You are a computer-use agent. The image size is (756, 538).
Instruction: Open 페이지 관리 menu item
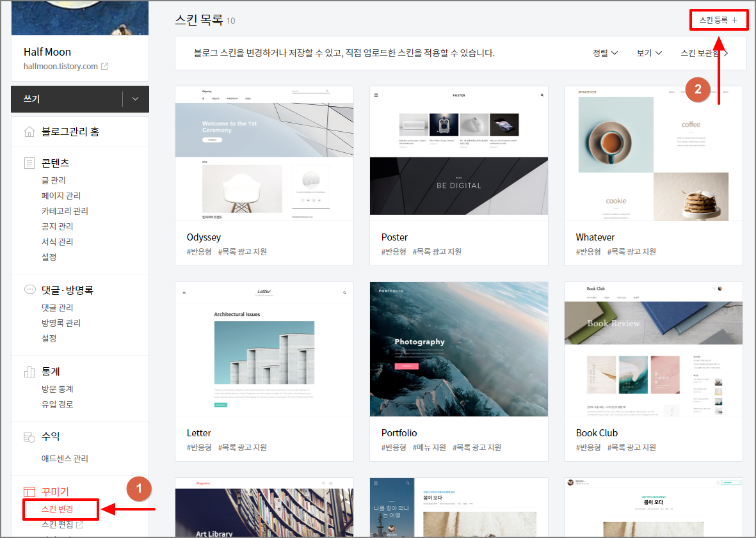[x=61, y=196]
